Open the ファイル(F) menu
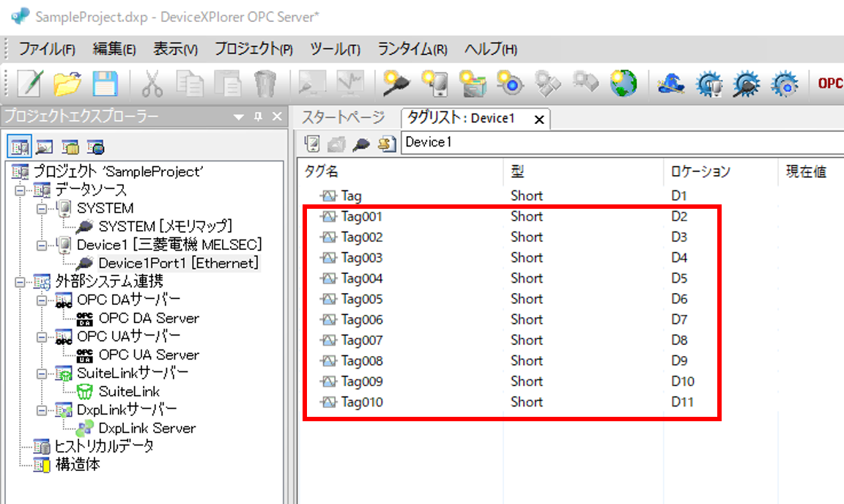This screenshot has height=504, width=844. coord(47,49)
